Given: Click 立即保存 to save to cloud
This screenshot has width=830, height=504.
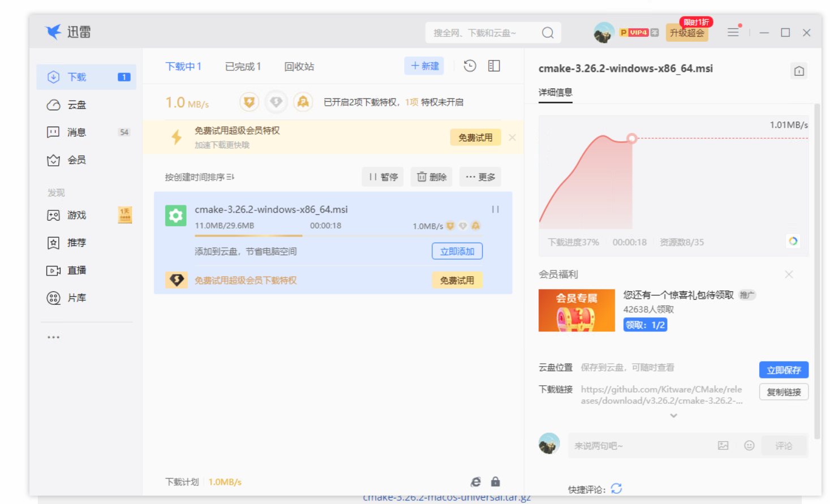Looking at the screenshot, I should pyautogui.click(x=784, y=370).
